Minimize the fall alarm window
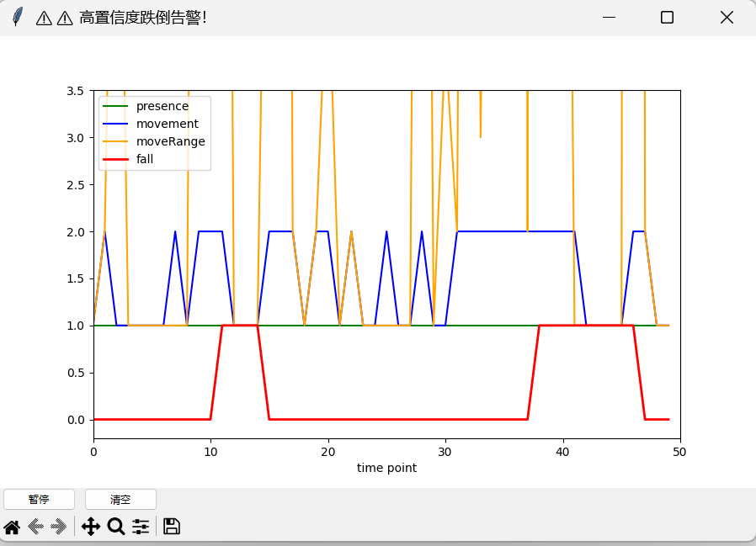756x546 pixels. 609,17
